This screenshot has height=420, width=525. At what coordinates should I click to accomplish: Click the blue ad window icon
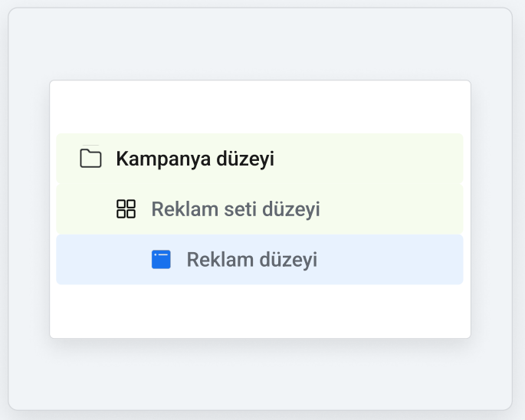[x=161, y=259]
